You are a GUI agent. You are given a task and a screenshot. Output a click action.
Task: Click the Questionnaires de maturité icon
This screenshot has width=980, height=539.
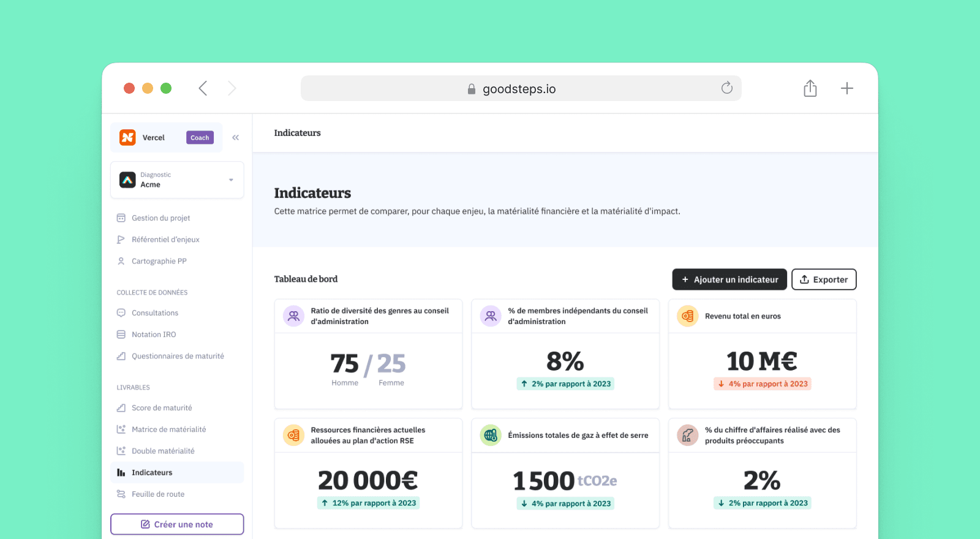pos(121,356)
